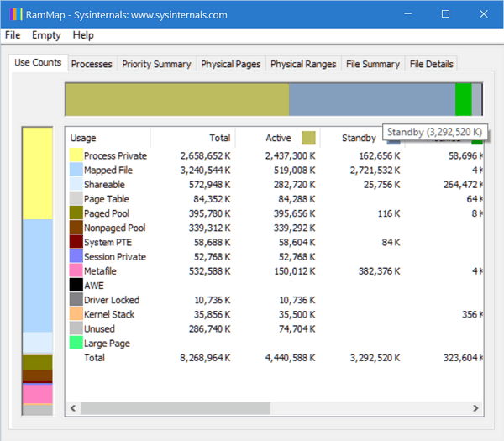Click the brown Nonpaged Pool color swatch
Image resolution: width=504 pixels, height=441 pixels.
(76, 228)
